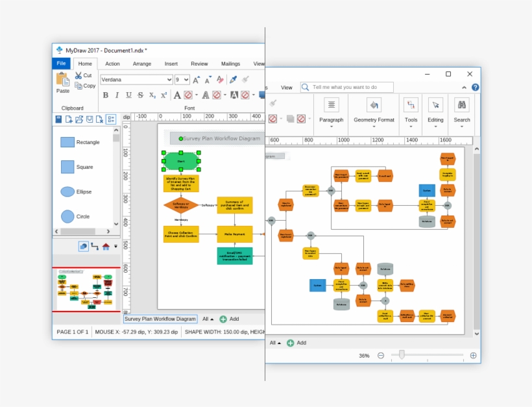The width and height of the screenshot is (532, 407).
Task: Toggle bold text formatting
Action: 105,95
